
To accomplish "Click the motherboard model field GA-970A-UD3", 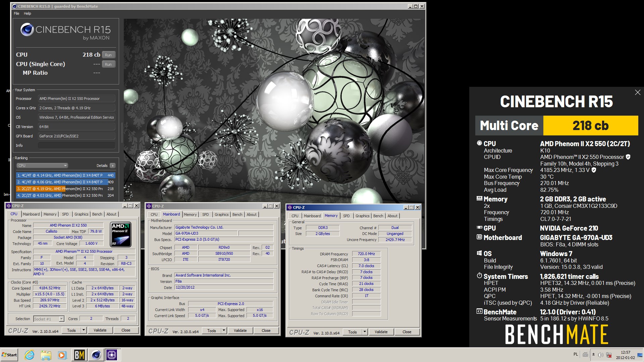I will tap(206, 233).
